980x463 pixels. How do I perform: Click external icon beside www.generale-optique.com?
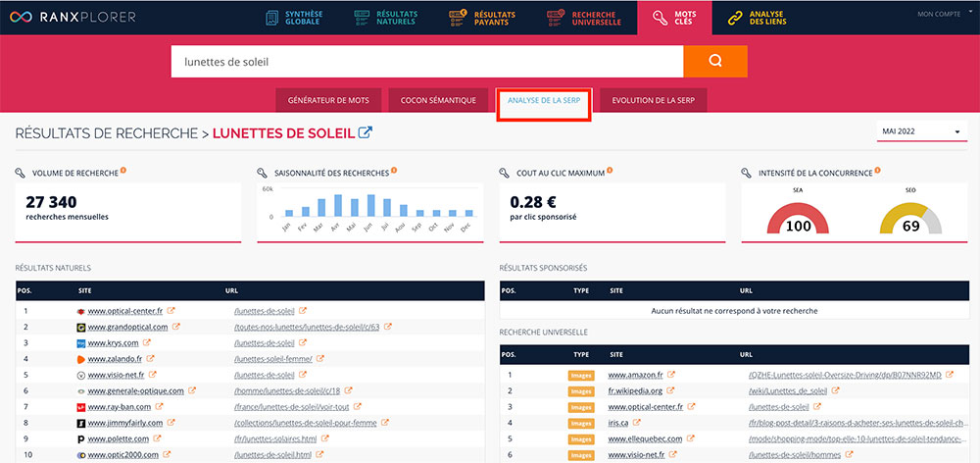pyautogui.click(x=192, y=390)
